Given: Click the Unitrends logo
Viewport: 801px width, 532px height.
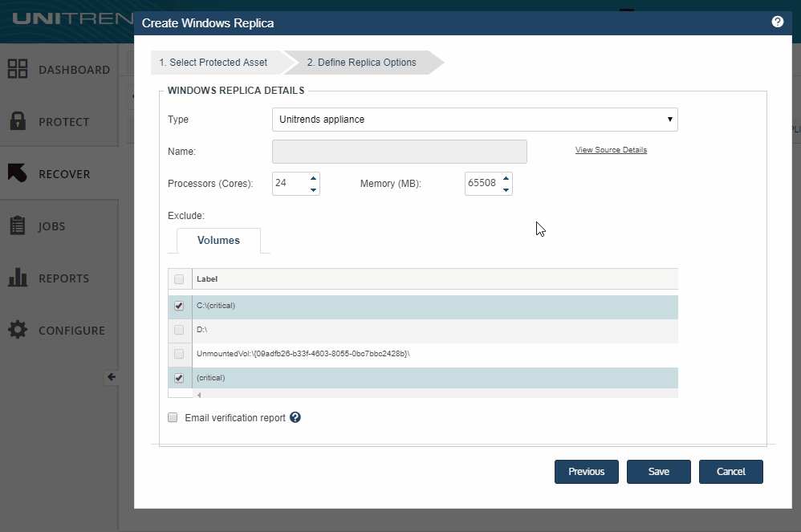Looking at the screenshot, I should tap(72, 19).
